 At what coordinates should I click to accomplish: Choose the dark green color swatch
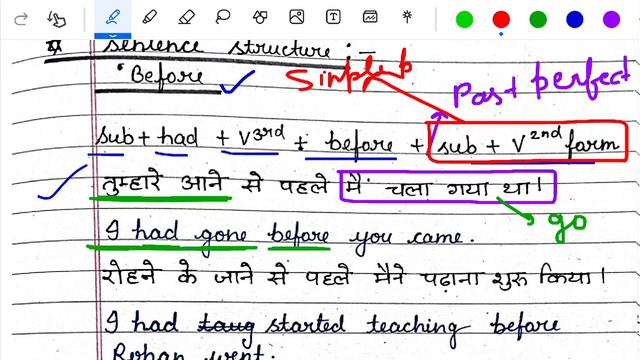click(x=538, y=19)
